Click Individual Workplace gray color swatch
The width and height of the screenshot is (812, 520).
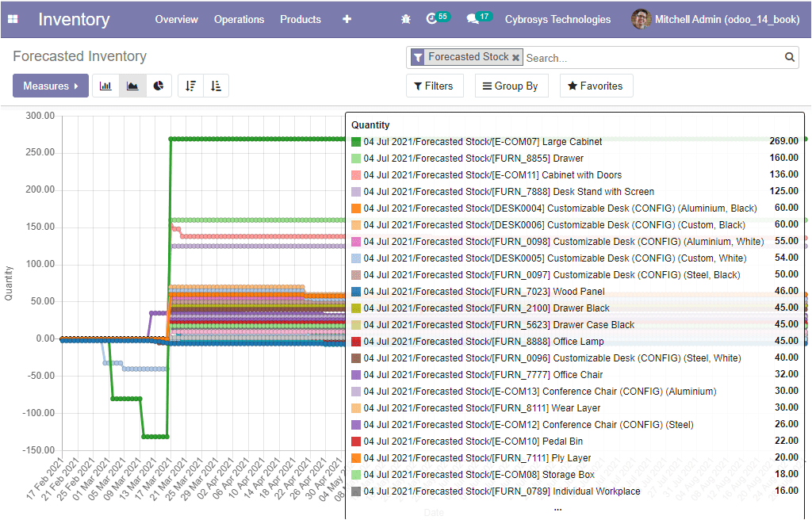356,491
